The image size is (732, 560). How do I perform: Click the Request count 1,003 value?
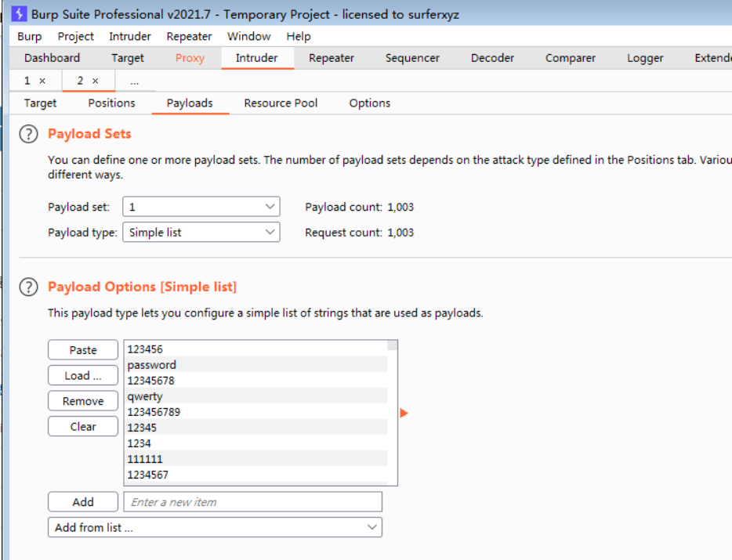click(x=400, y=233)
